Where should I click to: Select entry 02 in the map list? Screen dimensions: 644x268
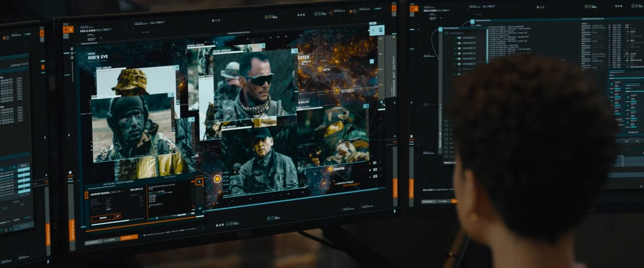click(375, 169)
